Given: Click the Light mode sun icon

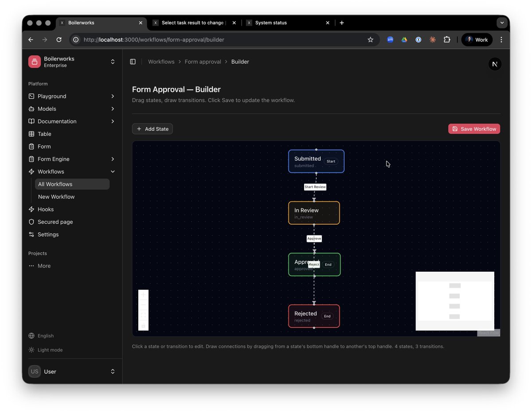Looking at the screenshot, I should click(x=31, y=350).
